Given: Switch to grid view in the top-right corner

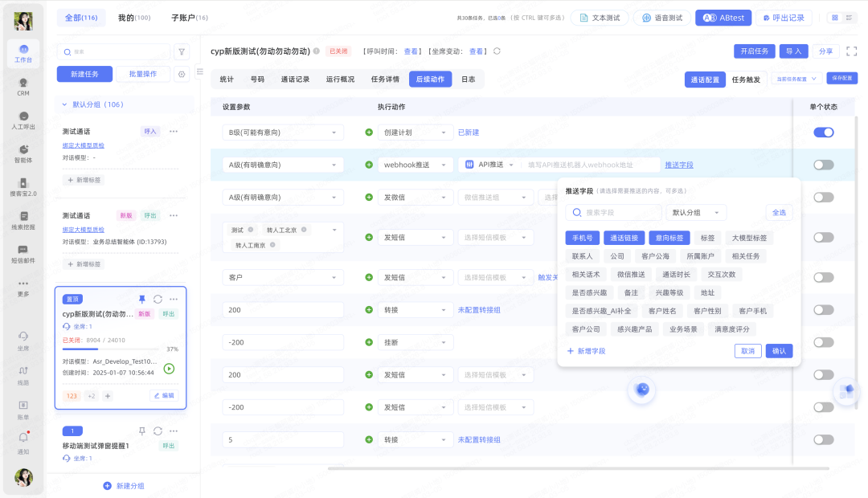Looking at the screenshot, I should coord(834,18).
